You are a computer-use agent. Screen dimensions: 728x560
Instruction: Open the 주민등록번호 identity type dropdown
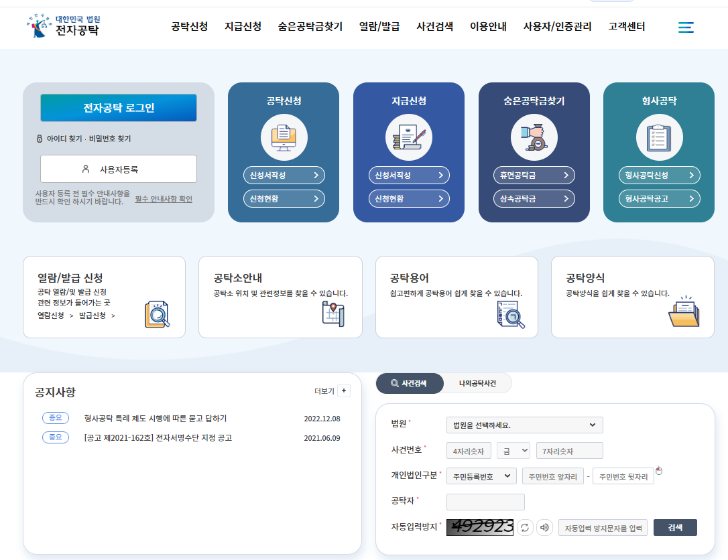(x=481, y=476)
